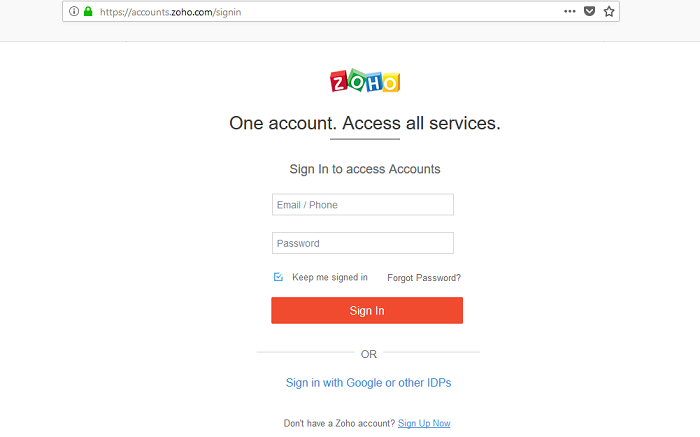Focus the Password input field
The width and height of the screenshot is (700, 437).
[362, 243]
